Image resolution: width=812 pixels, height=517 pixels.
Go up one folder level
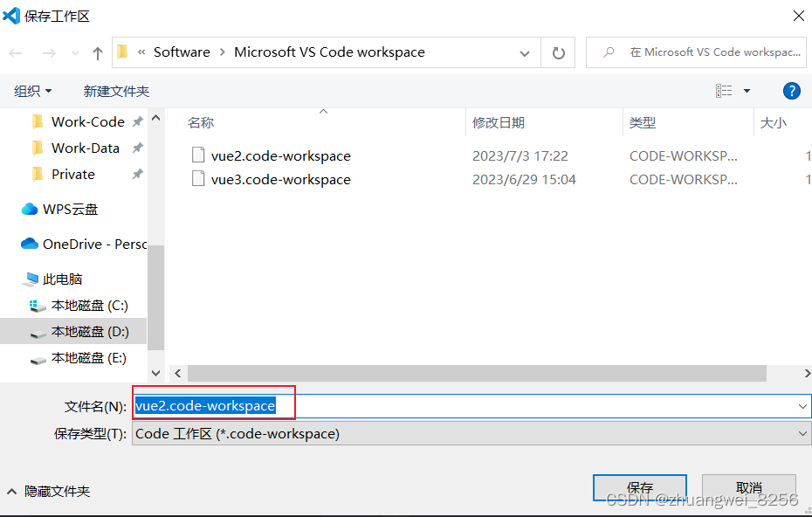pos(98,53)
